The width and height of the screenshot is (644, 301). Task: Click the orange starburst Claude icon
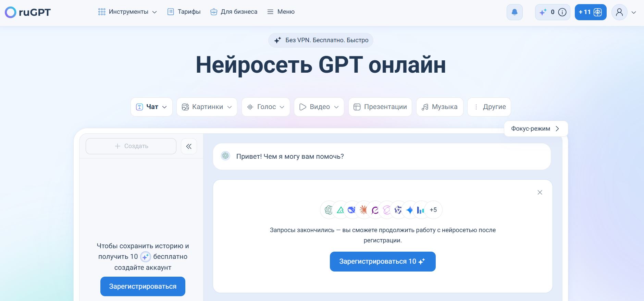coord(363,210)
